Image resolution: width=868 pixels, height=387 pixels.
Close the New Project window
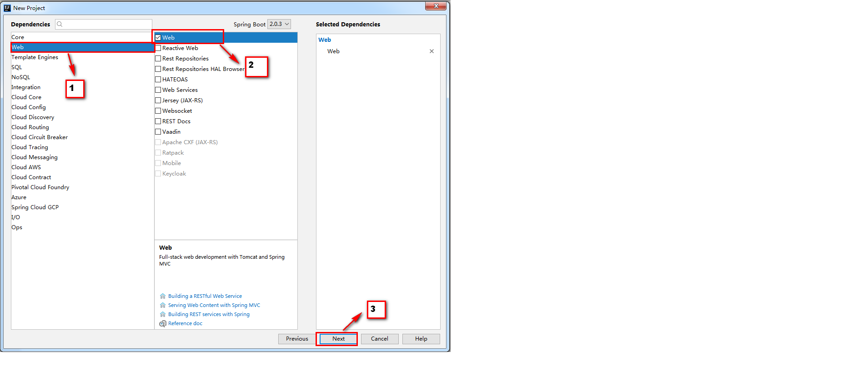[x=436, y=6]
